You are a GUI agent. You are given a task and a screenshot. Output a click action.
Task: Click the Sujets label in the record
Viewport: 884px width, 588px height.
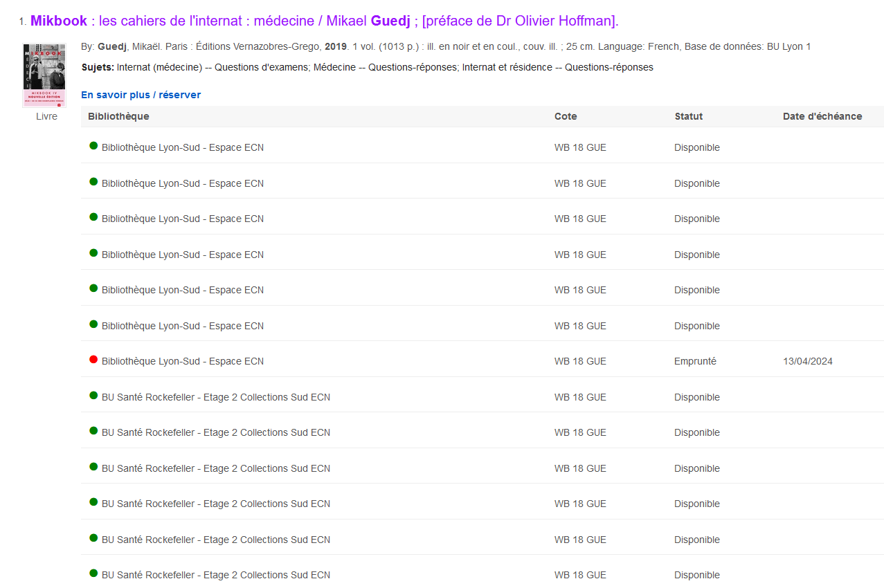pos(98,67)
